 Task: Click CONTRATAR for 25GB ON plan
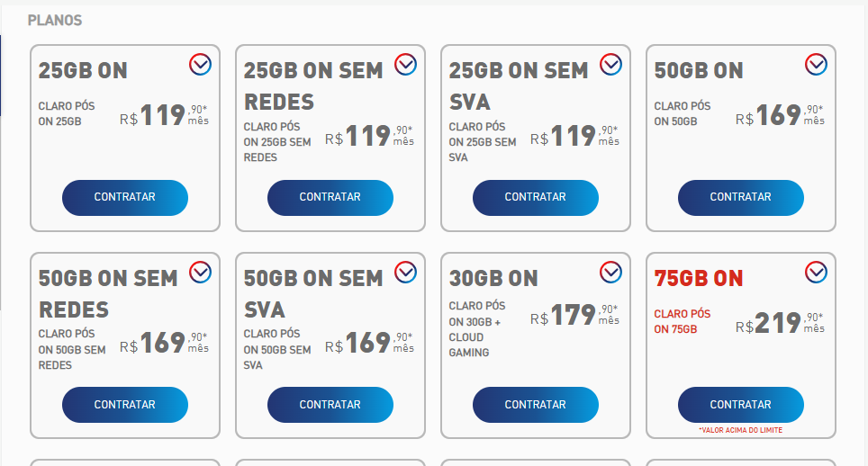(125, 198)
